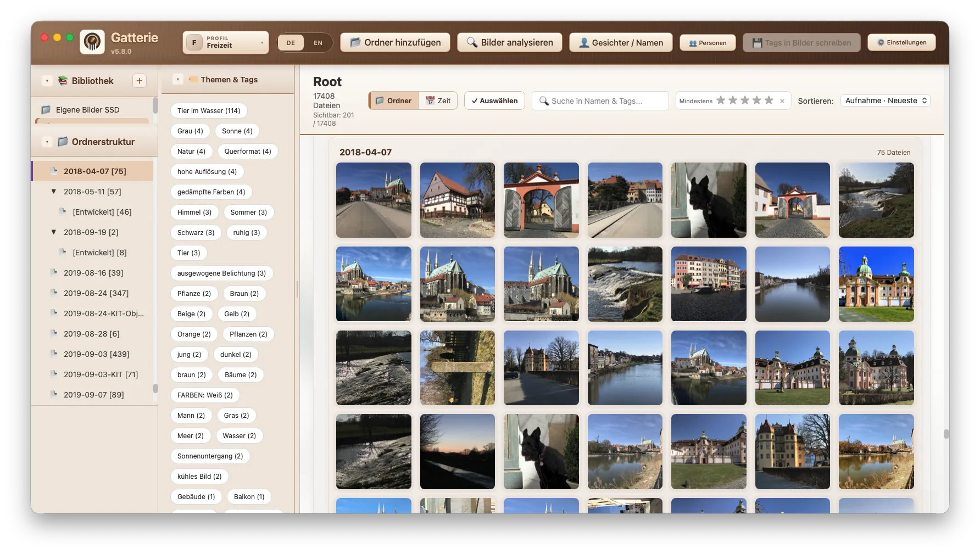Toggle the Tier im Wasser (114) tag filter
This screenshot has height=554, width=980.
tap(209, 110)
